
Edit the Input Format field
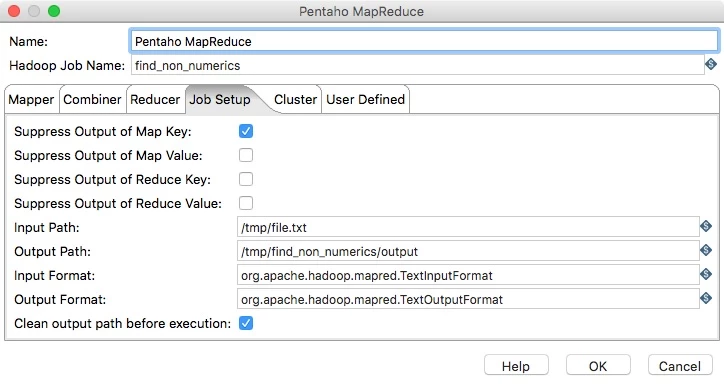468,275
